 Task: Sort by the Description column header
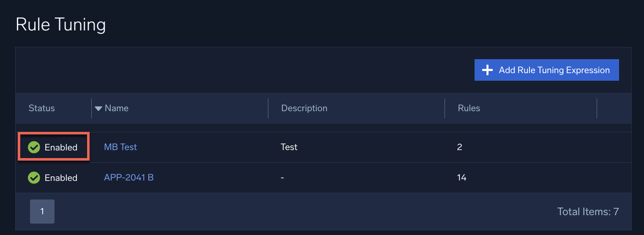coord(304,108)
